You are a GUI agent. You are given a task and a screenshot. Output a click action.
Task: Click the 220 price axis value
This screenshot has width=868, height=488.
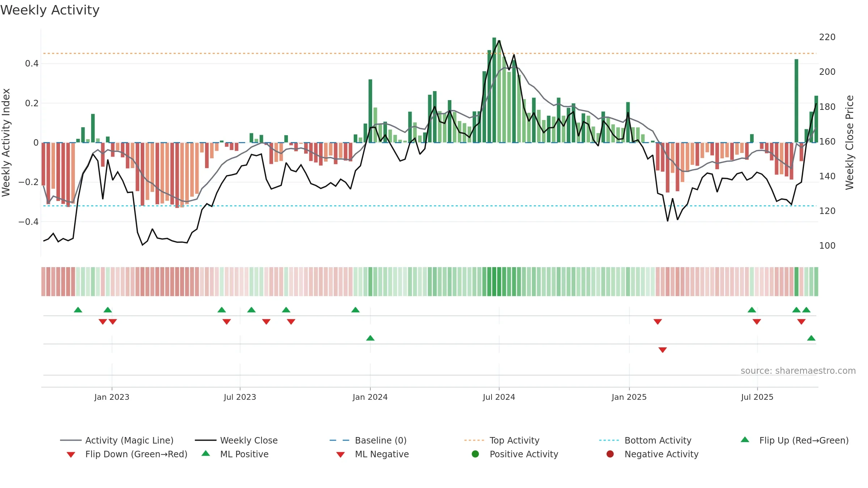click(x=827, y=37)
